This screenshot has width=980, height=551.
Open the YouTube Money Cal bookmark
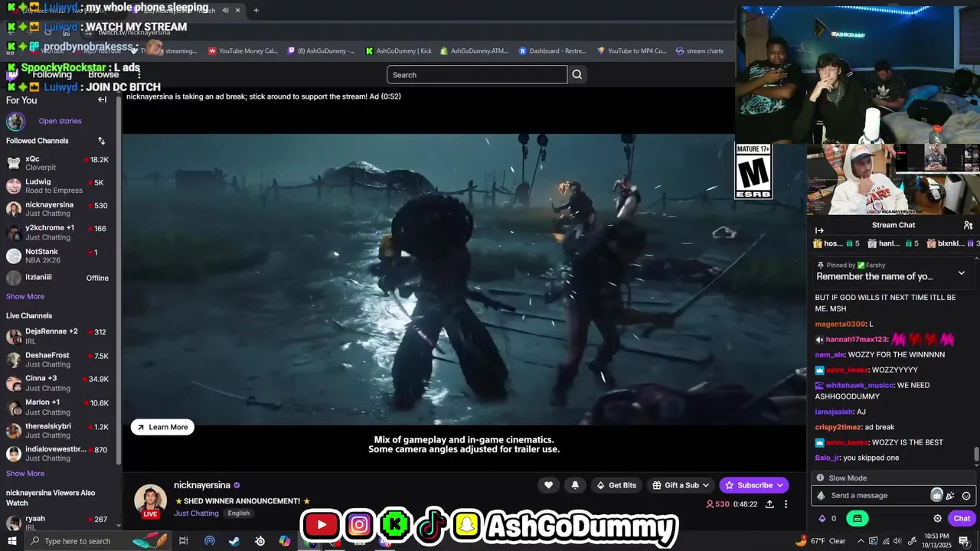pyautogui.click(x=243, y=51)
